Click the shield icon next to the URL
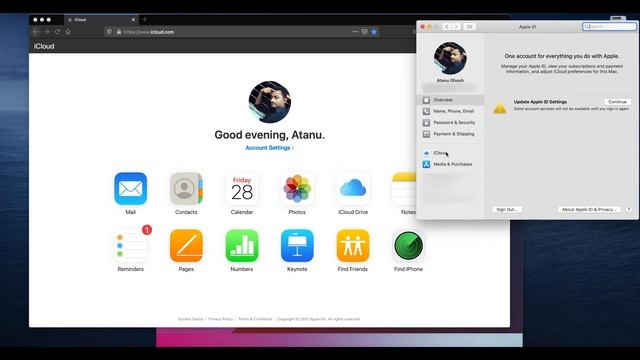640x360 pixels. click(109, 32)
